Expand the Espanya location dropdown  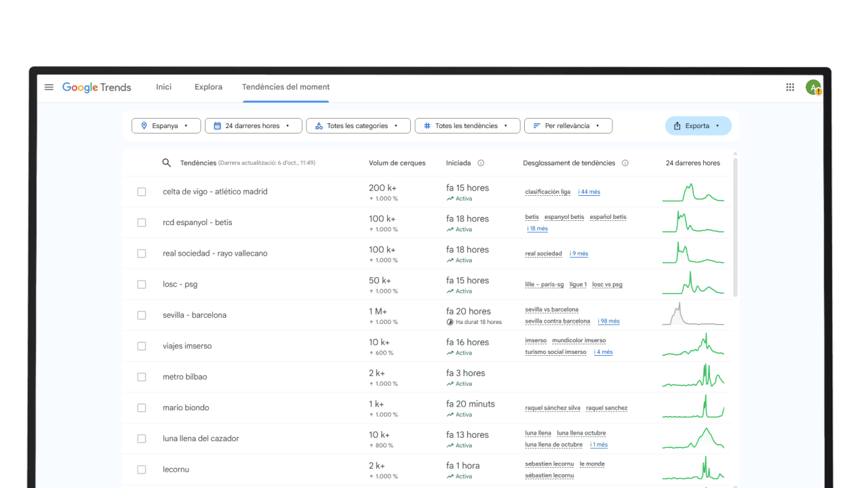coord(166,126)
